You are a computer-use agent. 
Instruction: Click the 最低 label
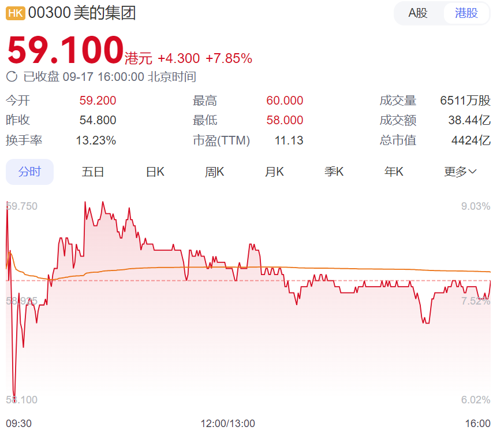[205, 120]
